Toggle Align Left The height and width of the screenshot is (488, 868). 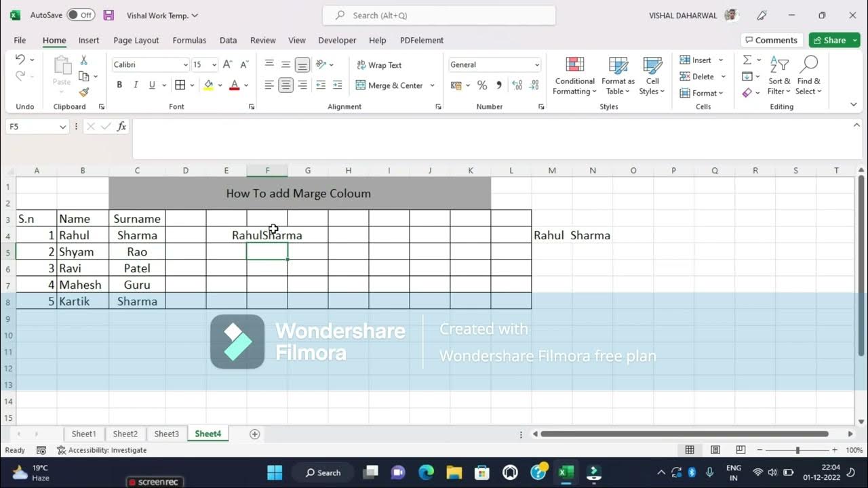269,85
